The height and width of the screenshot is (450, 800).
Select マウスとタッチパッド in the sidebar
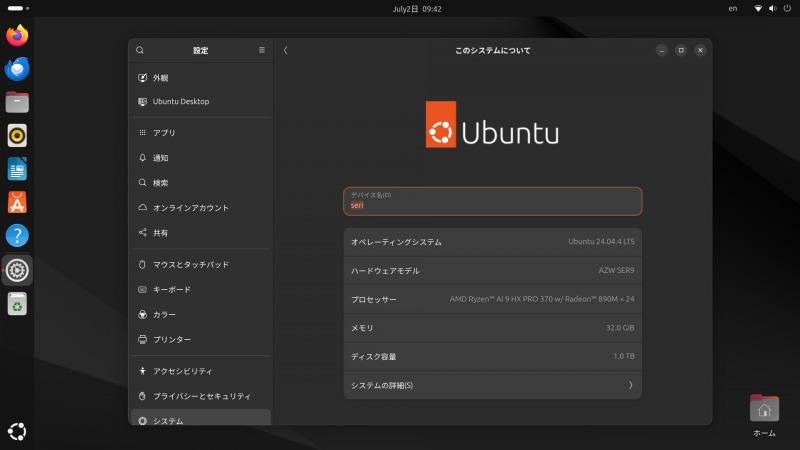pyautogui.click(x=201, y=264)
